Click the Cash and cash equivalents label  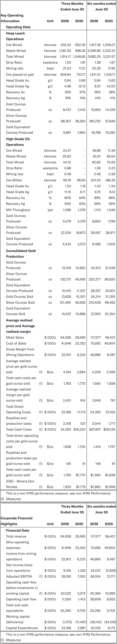click(x=17, y=608)
